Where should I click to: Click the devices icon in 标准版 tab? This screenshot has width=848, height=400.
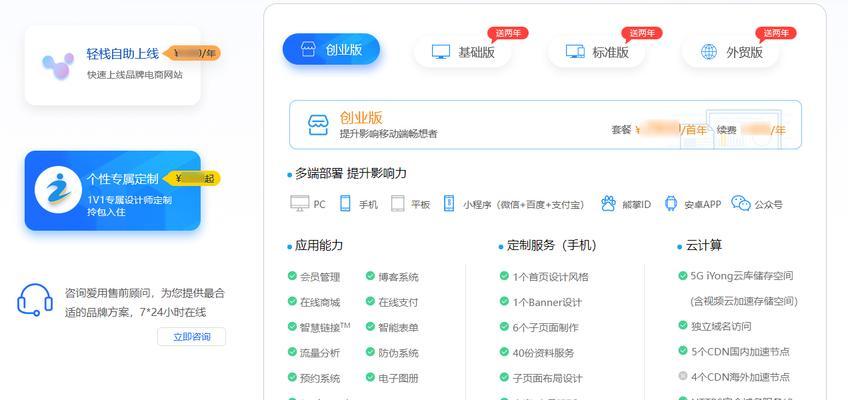(x=575, y=52)
